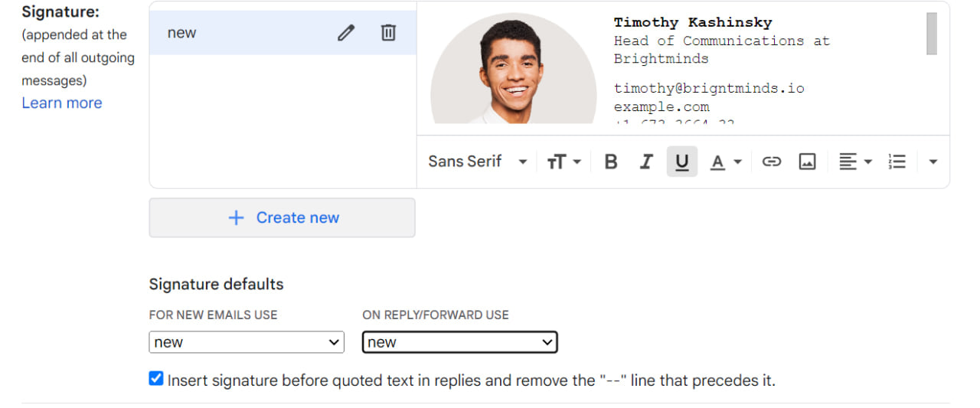
Task: Open the Sans Serif font dropdown
Action: pos(478,162)
